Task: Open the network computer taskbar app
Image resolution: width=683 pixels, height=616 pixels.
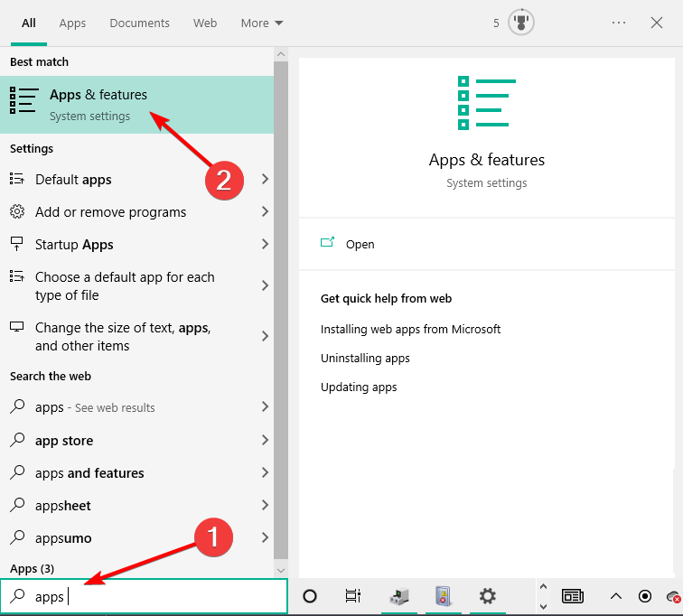Action: click(398, 596)
